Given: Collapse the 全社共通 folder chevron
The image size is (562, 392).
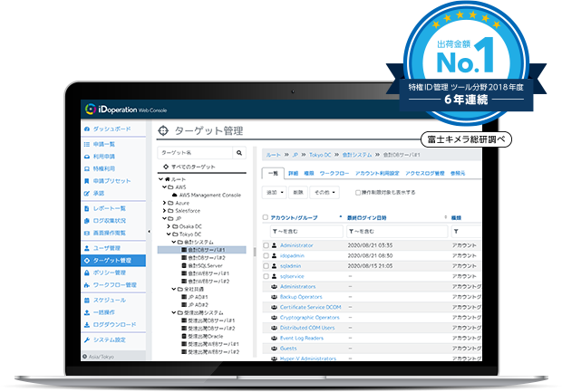Looking at the screenshot, I should pyautogui.click(x=174, y=290).
